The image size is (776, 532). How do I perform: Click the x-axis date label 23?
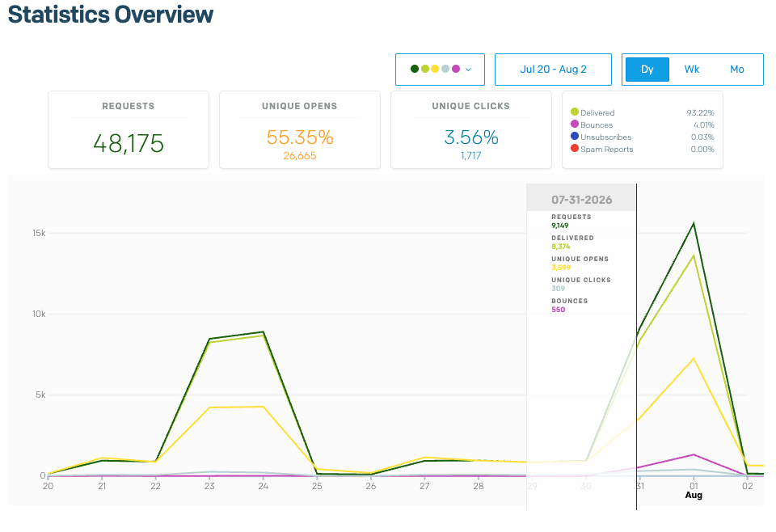209,486
